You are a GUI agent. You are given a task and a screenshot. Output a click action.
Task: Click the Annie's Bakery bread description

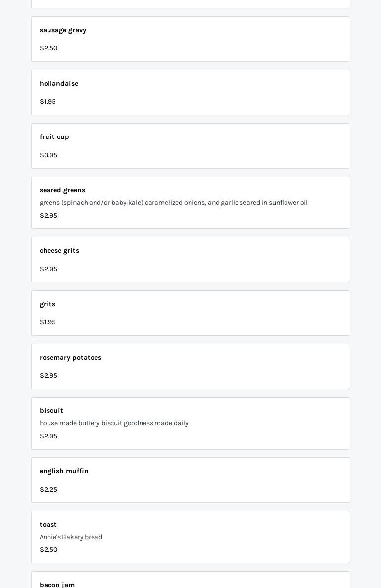click(71, 537)
